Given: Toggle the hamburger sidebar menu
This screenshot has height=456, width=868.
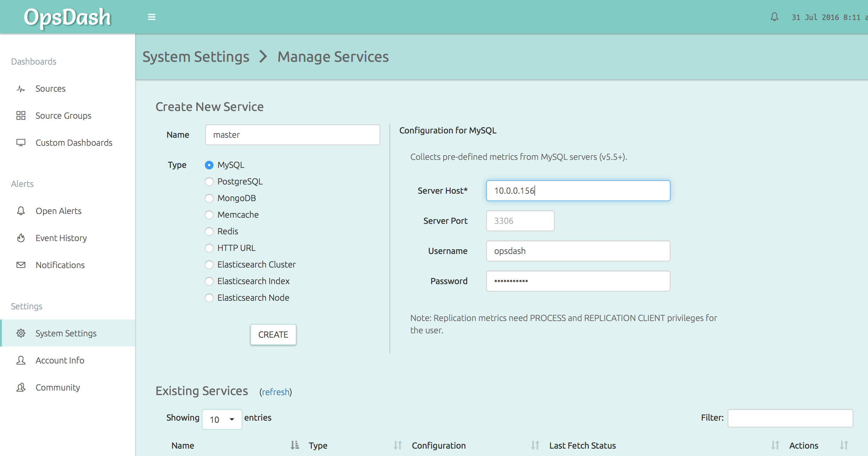Looking at the screenshot, I should pos(152,17).
